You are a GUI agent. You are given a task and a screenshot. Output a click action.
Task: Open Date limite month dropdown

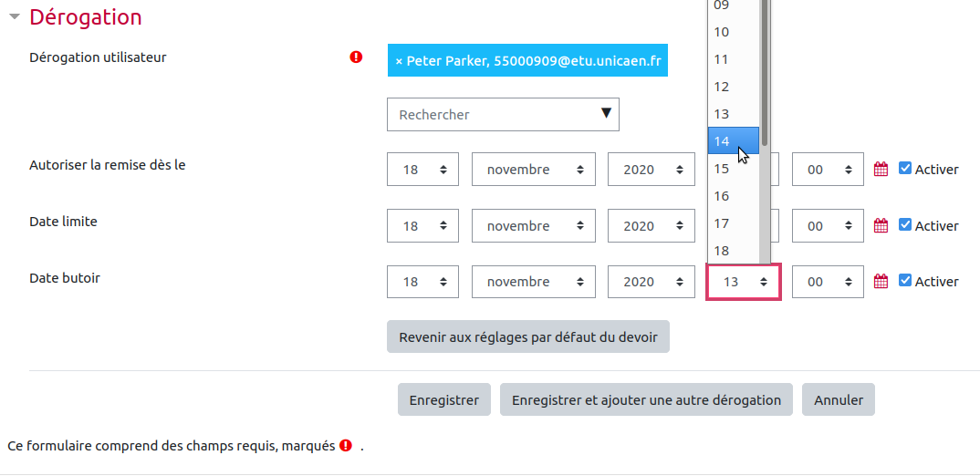[x=533, y=226]
